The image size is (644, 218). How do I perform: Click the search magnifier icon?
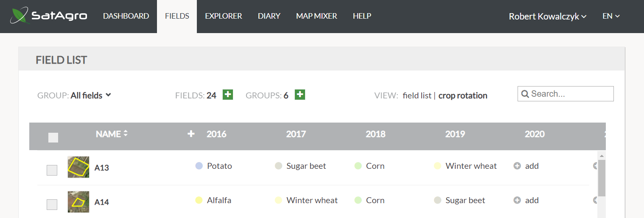[x=525, y=94]
